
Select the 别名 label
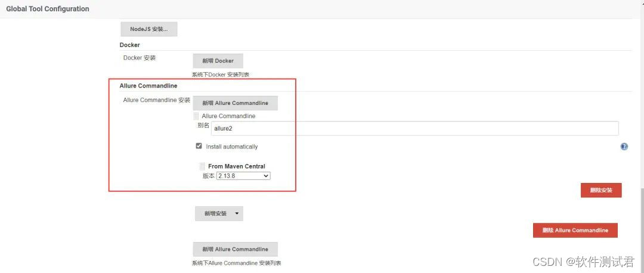click(203, 125)
